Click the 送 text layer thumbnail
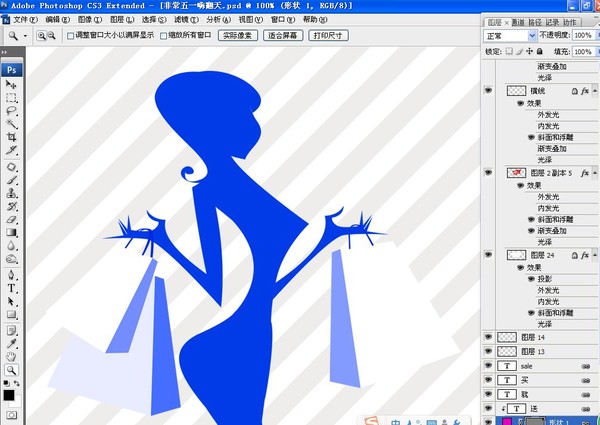600x425 pixels. point(516,409)
